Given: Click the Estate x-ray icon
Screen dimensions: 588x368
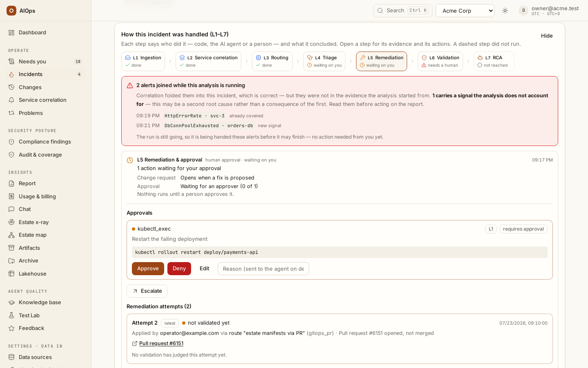Looking at the screenshot, I should tap(11, 222).
